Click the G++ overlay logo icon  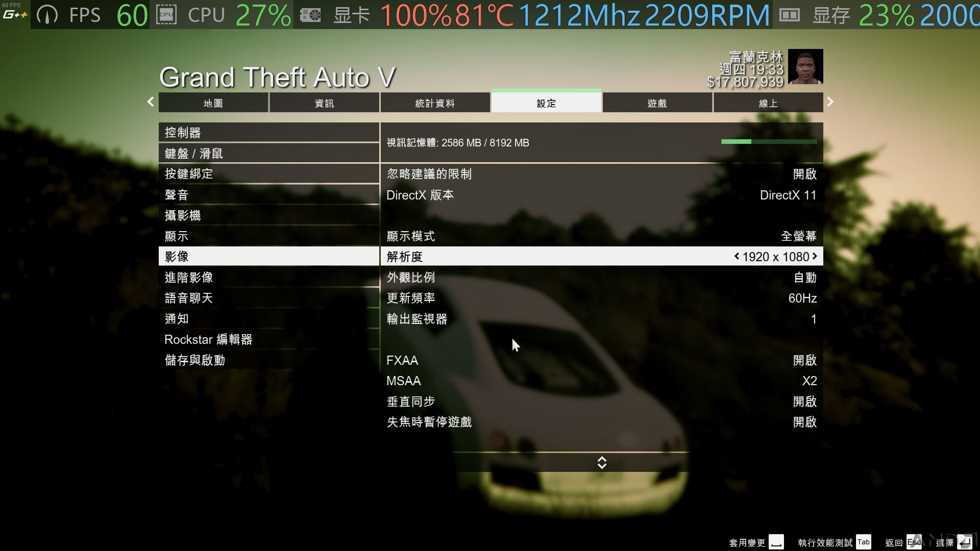click(15, 15)
